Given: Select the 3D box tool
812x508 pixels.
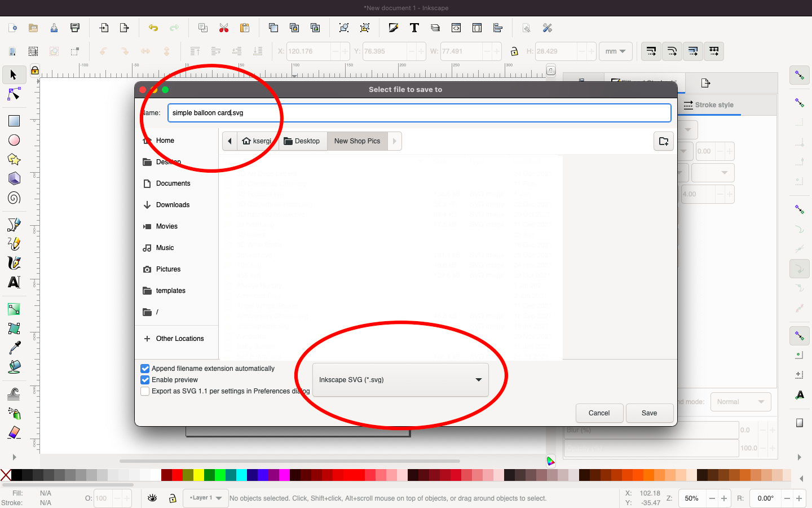Looking at the screenshot, I should pos(14,178).
